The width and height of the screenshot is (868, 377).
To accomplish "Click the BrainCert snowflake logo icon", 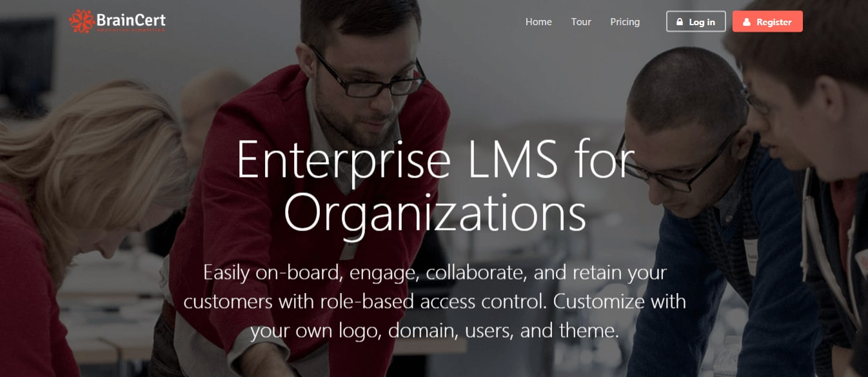I will coord(81,21).
